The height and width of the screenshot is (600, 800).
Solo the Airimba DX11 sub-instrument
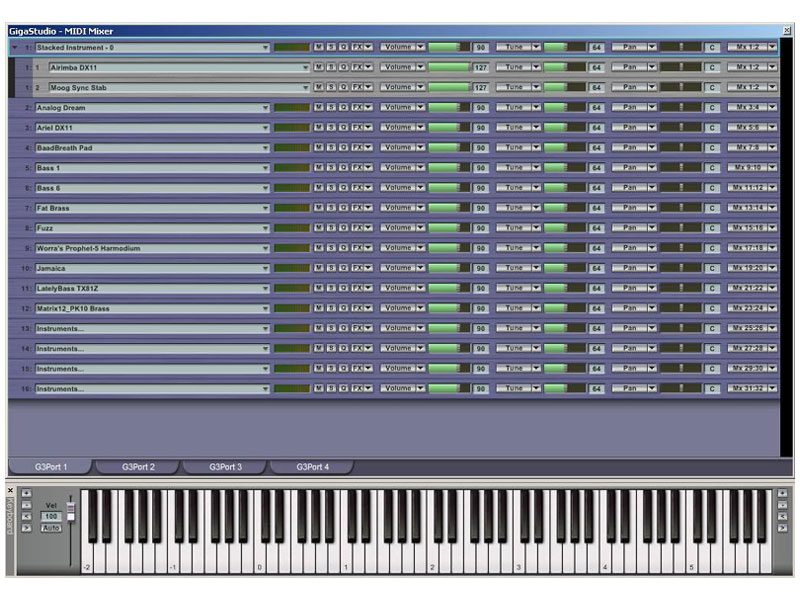[x=331, y=67]
